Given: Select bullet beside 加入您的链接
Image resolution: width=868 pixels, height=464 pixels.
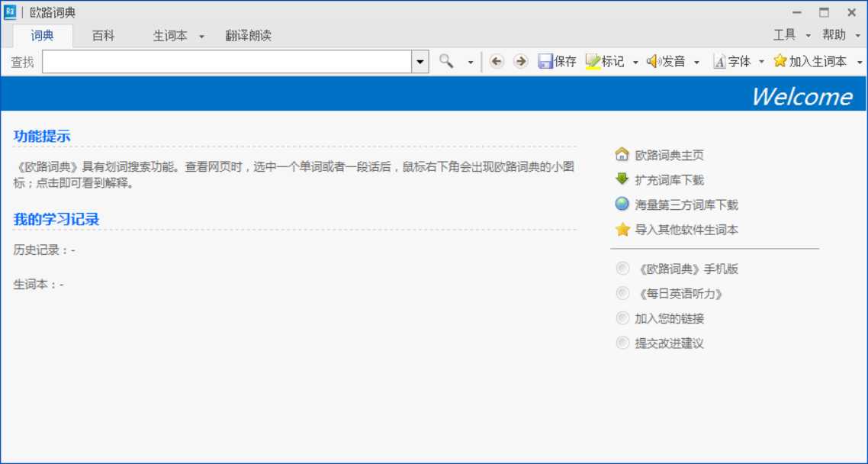Looking at the screenshot, I should click(622, 317).
